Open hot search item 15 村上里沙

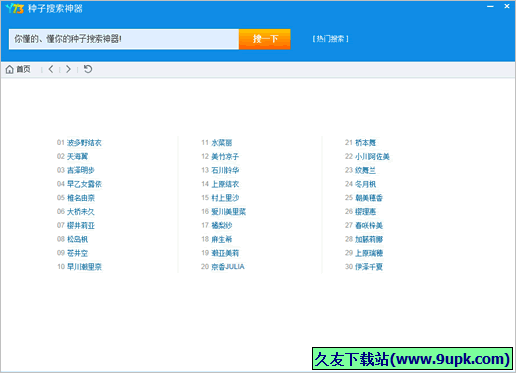[x=225, y=198]
